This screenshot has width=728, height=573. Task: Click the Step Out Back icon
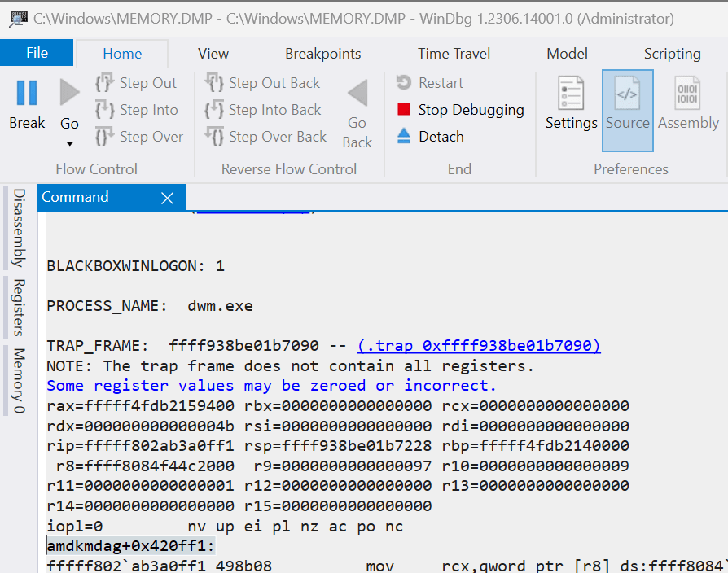coord(214,82)
